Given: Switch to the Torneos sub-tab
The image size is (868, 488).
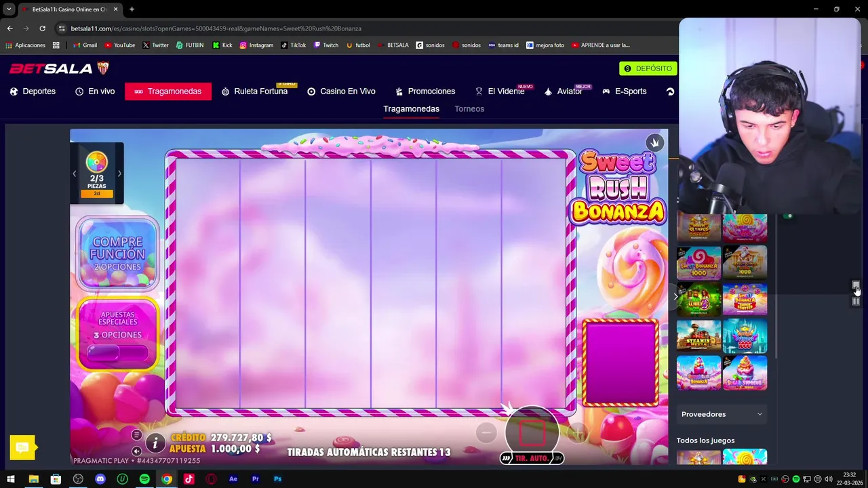Looking at the screenshot, I should (x=469, y=108).
